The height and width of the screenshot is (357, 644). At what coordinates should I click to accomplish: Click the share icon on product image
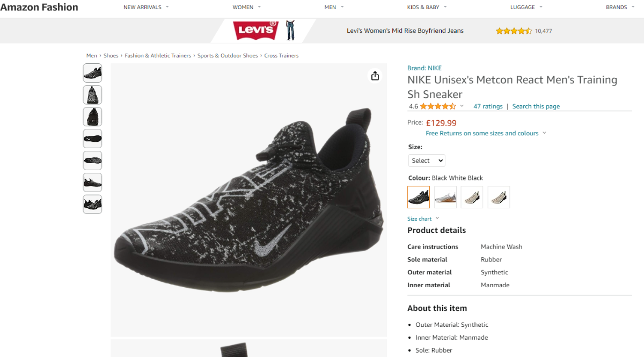point(375,76)
